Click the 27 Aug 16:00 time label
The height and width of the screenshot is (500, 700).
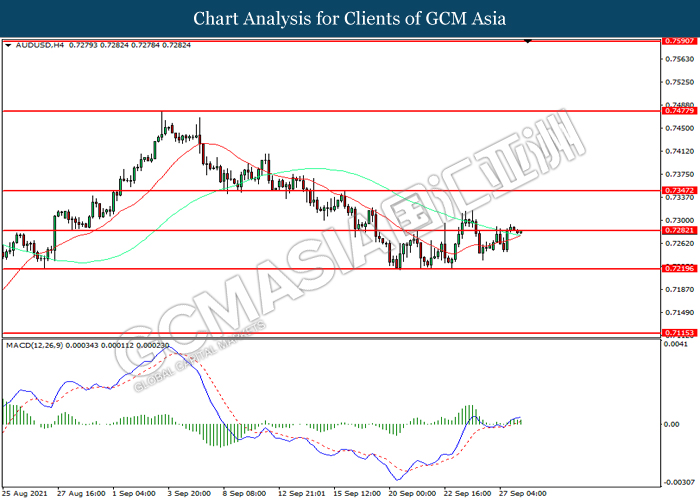(x=81, y=493)
